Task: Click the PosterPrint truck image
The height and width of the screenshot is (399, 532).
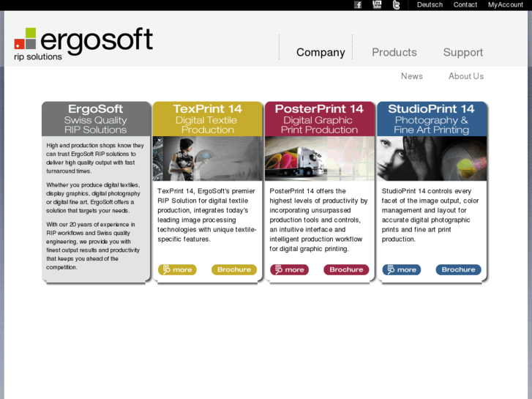Action: click(x=320, y=159)
